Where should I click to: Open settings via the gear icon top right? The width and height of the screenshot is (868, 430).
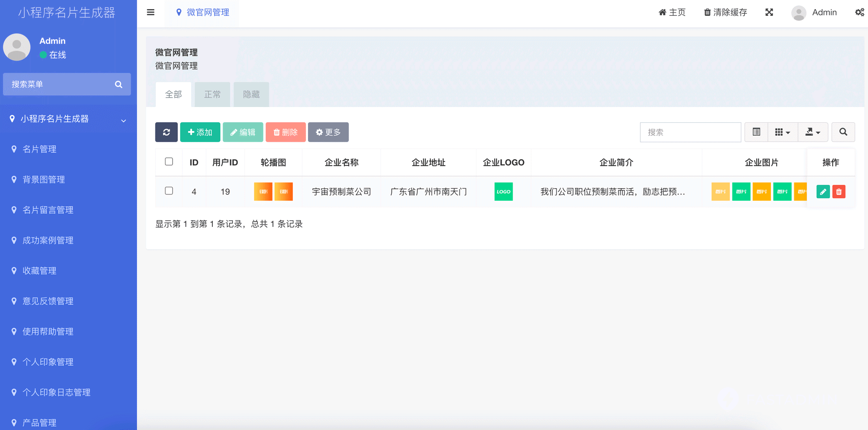coord(859,12)
